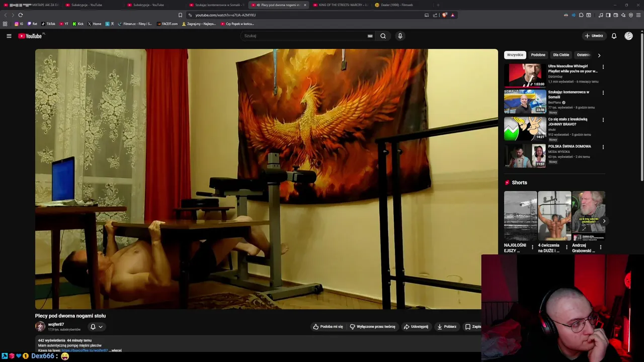
Task: Open YouTube notifications bell
Action: pyautogui.click(x=614, y=36)
